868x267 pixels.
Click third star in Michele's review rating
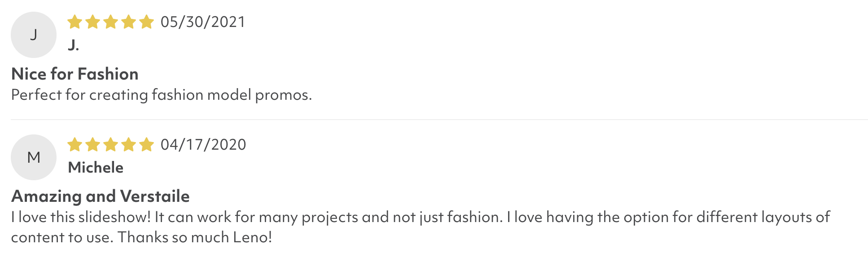(x=110, y=144)
